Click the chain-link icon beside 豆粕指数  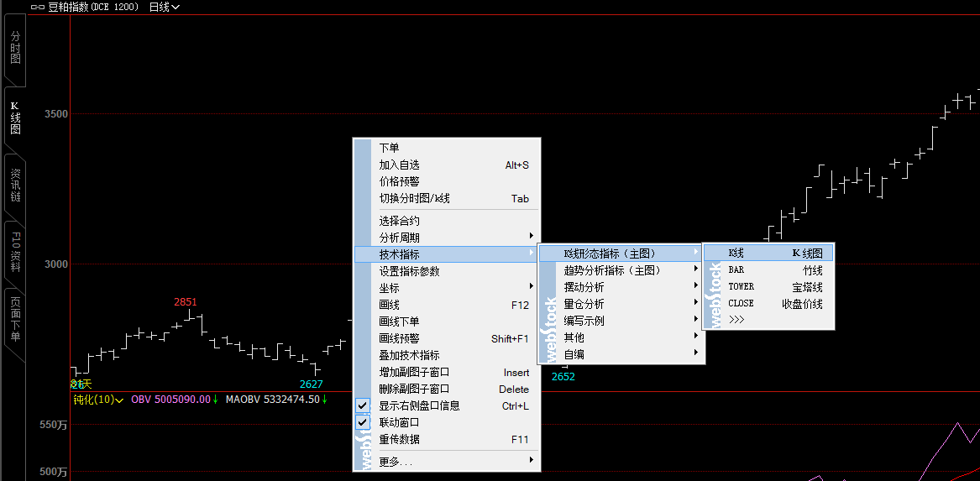(37, 7)
